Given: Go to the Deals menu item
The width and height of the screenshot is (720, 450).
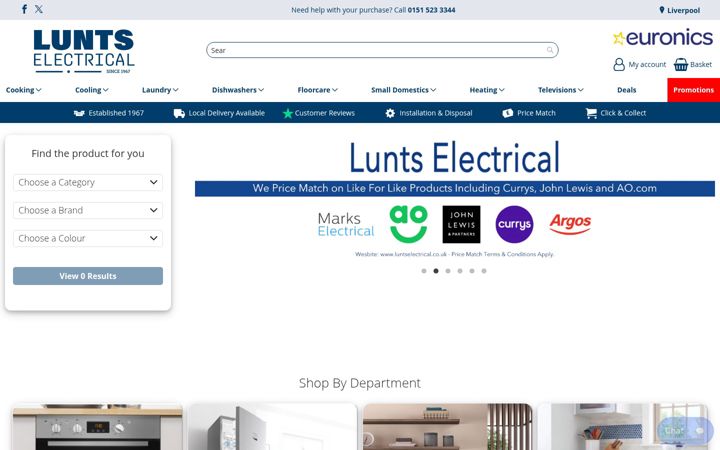Looking at the screenshot, I should (626, 90).
